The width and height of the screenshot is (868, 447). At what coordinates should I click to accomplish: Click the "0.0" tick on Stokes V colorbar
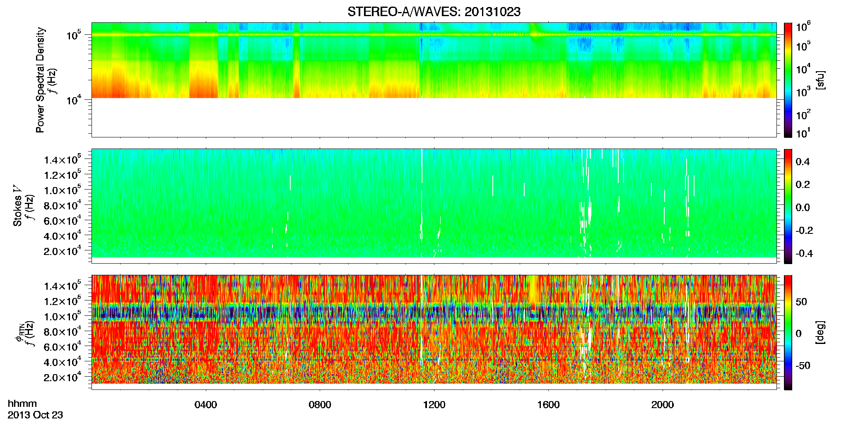tap(803, 207)
